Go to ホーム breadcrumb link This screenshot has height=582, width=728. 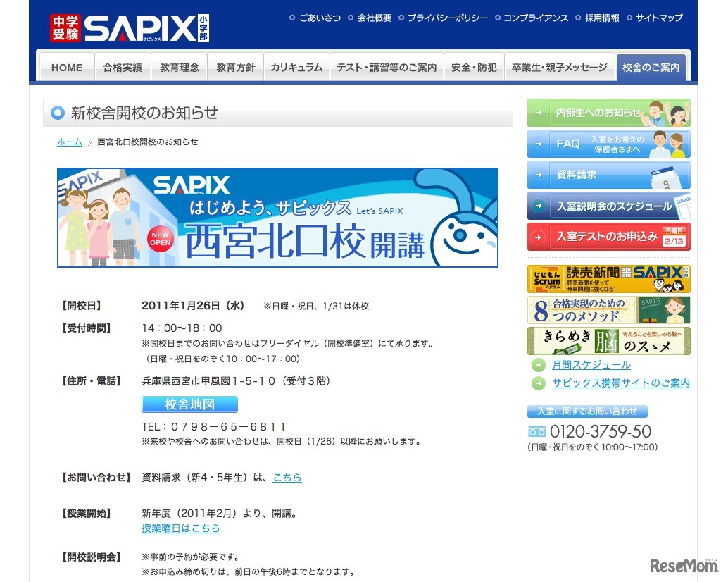click(70, 142)
